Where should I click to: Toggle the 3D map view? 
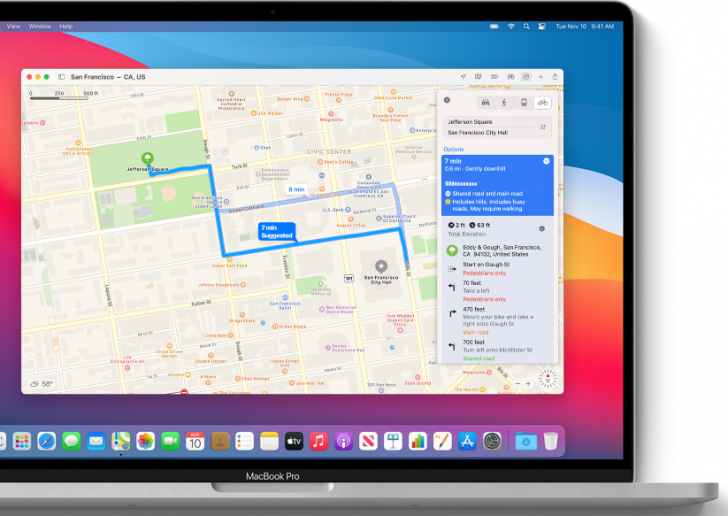pyautogui.click(x=494, y=77)
